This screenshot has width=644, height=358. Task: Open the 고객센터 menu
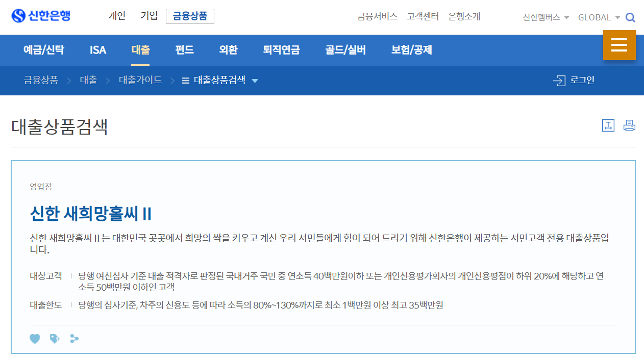click(x=423, y=16)
